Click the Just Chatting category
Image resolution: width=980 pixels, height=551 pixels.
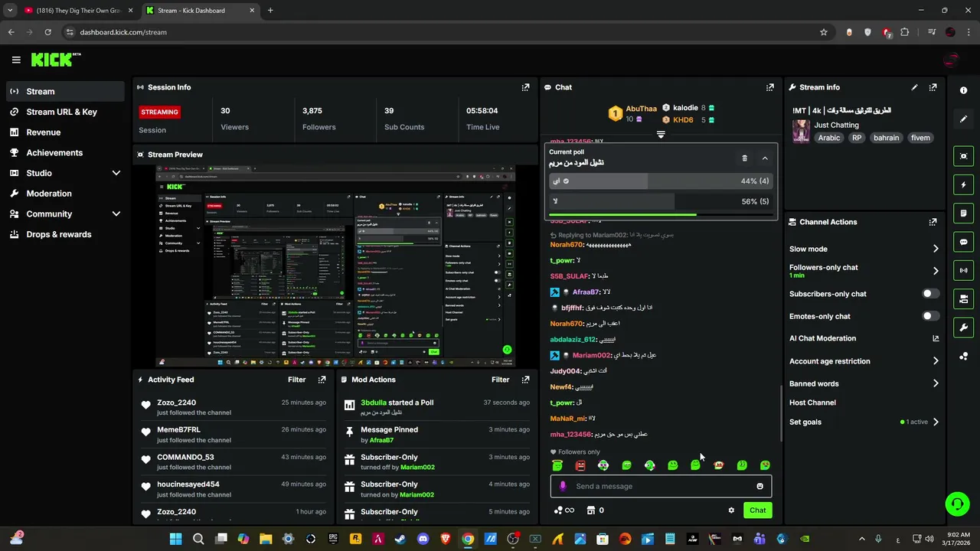tap(836, 125)
